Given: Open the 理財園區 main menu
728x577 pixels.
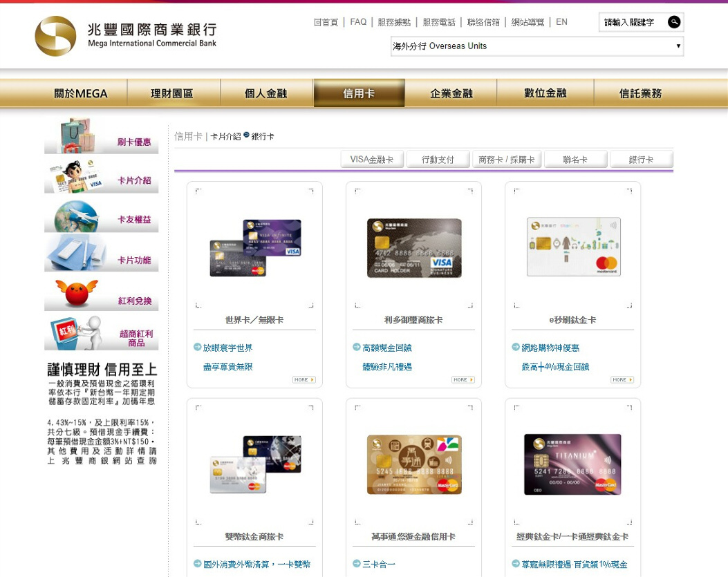Looking at the screenshot, I should (x=172, y=93).
